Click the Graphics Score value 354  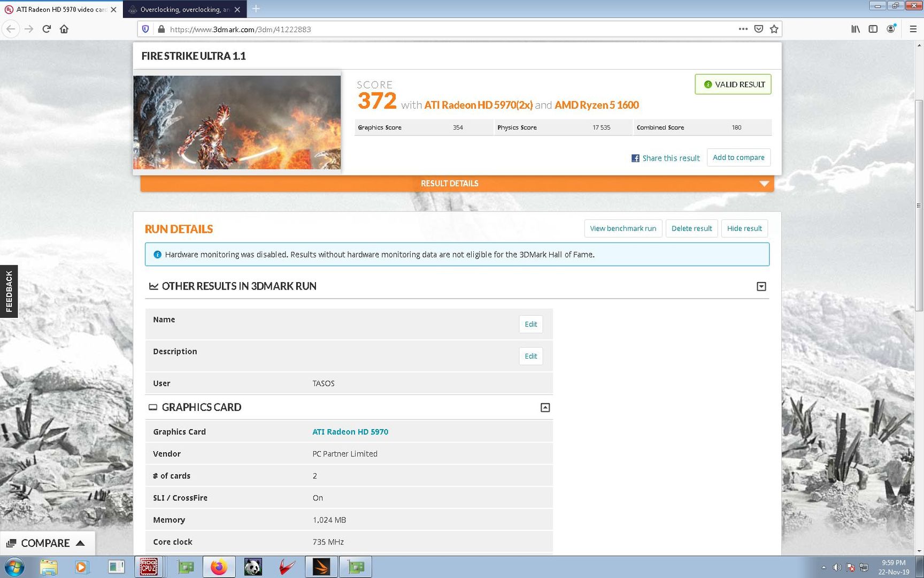[458, 127]
